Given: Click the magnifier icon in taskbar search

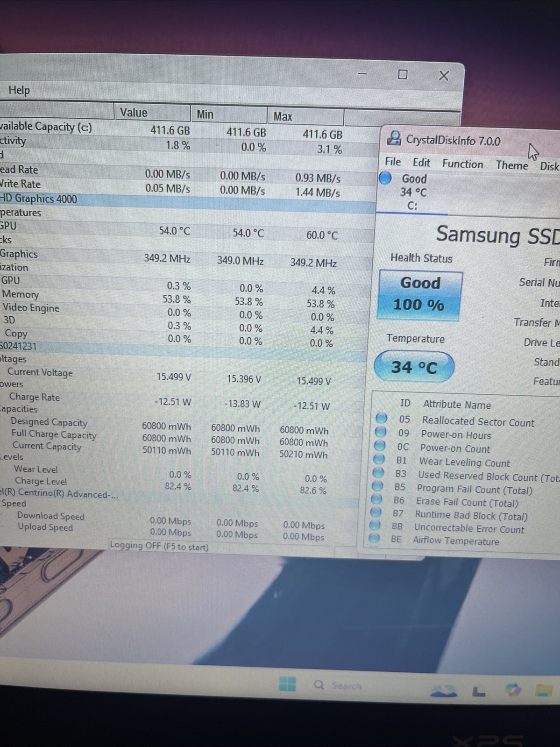Looking at the screenshot, I should coord(319,685).
